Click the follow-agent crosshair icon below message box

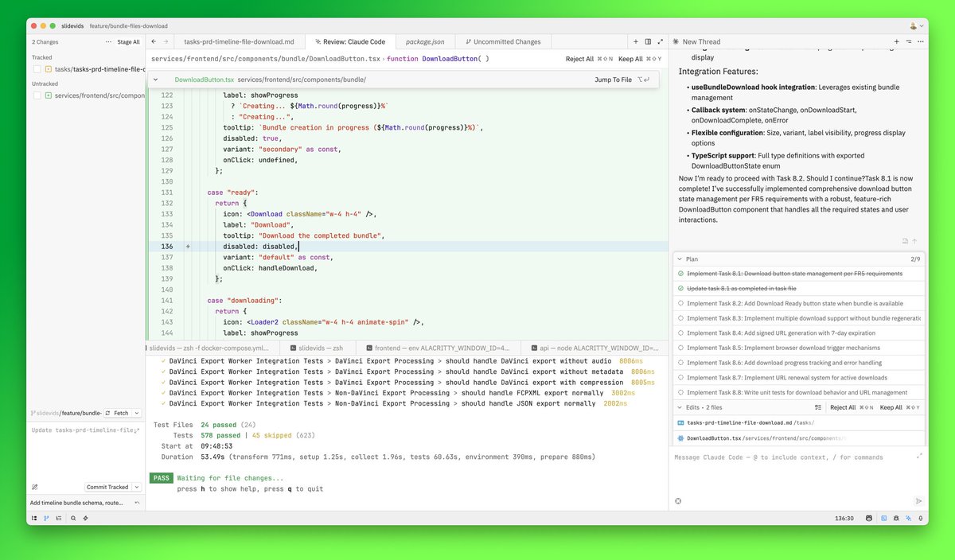pos(679,501)
